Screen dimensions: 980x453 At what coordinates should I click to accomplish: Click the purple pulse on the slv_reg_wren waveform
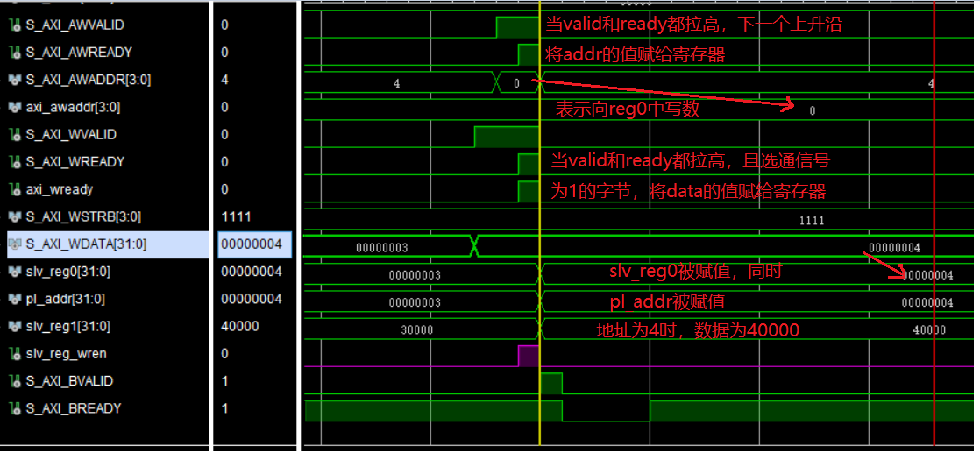coord(528,356)
